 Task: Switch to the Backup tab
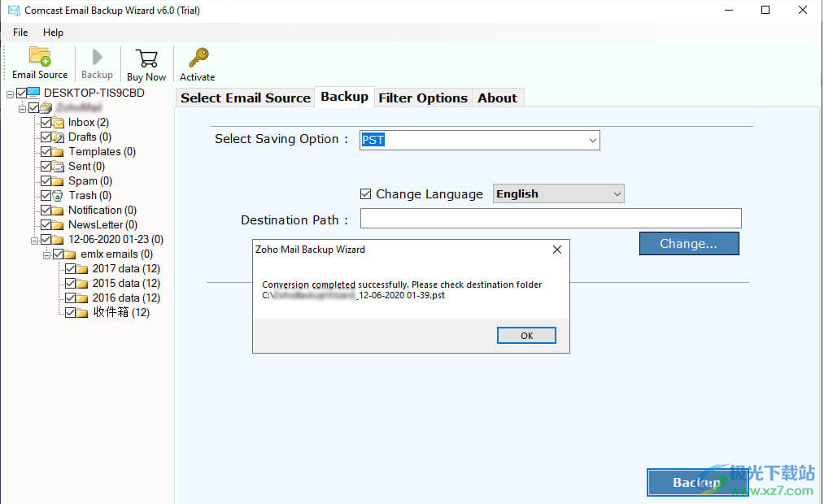click(345, 97)
